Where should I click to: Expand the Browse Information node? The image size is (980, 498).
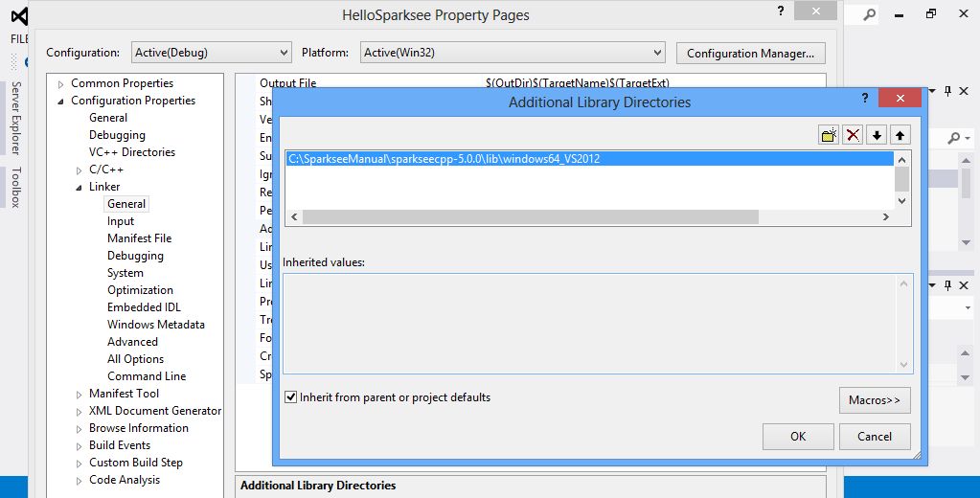click(79, 429)
